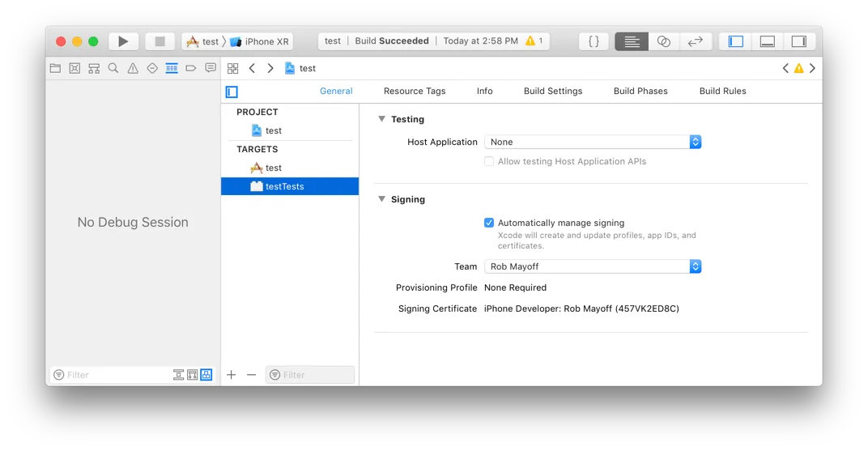The image size is (868, 451).
Task: Stop the running build
Action: pyautogui.click(x=160, y=41)
